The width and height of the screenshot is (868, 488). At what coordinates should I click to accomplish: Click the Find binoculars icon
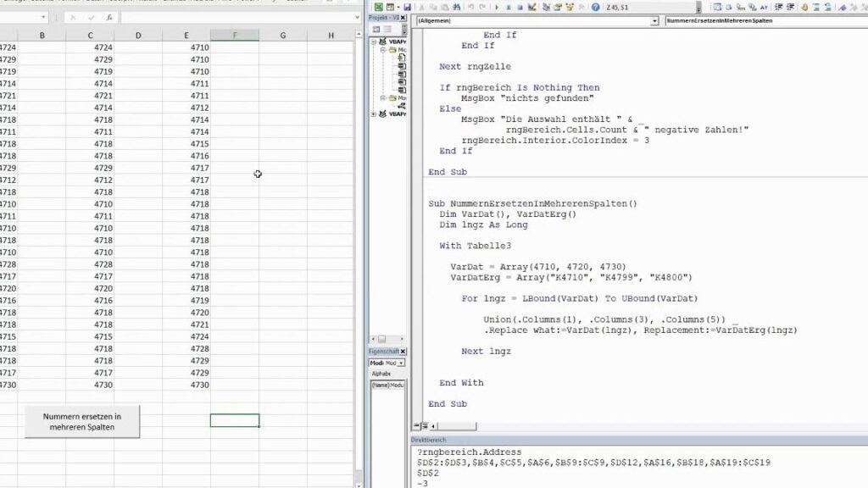[458, 7]
